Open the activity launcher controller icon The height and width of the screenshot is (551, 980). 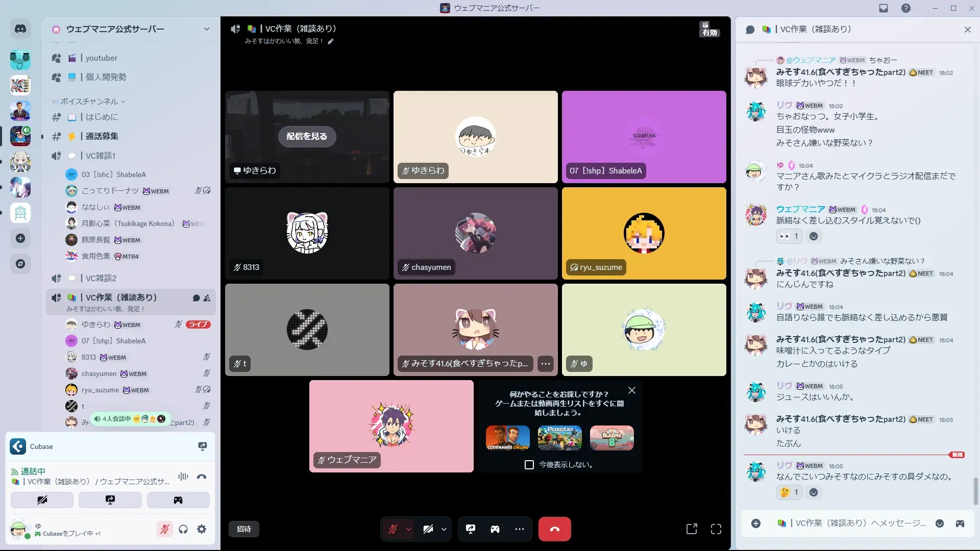(x=495, y=529)
